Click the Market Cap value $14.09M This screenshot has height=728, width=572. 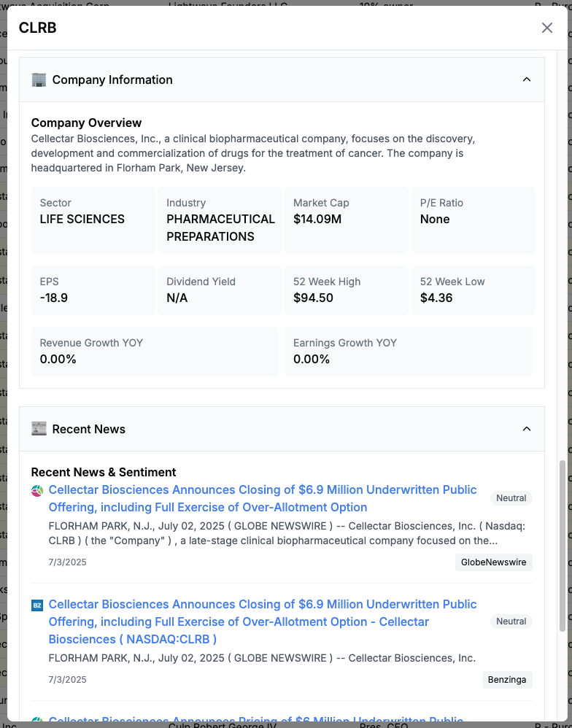click(317, 219)
